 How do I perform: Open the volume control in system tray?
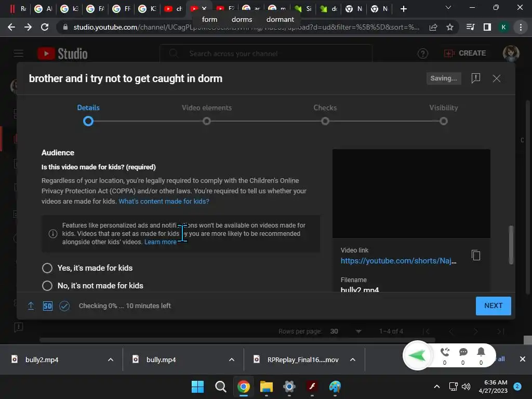tap(466, 387)
